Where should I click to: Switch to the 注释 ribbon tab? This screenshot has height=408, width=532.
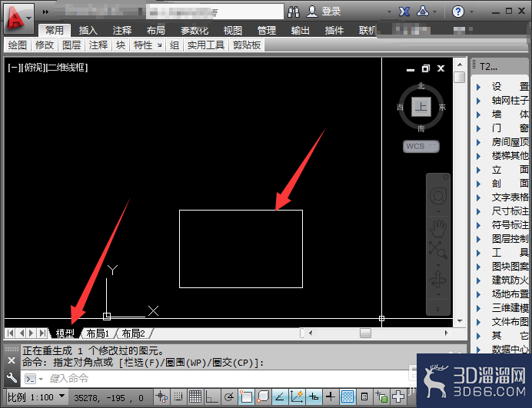(x=122, y=31)
